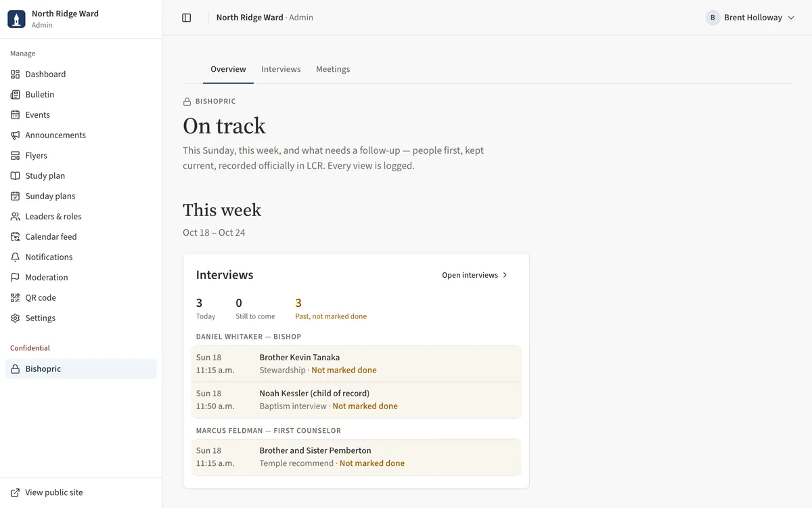Screen dimensions: 812x508
Task: Click the Study plan book icon
Action: [16, 176]
